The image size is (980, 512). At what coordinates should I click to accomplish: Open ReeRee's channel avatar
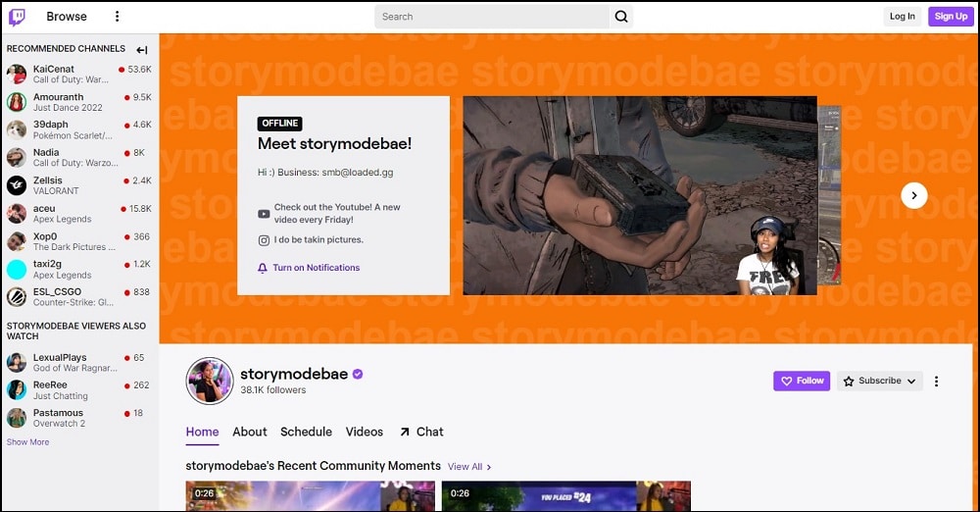click(x=17, y=390)
